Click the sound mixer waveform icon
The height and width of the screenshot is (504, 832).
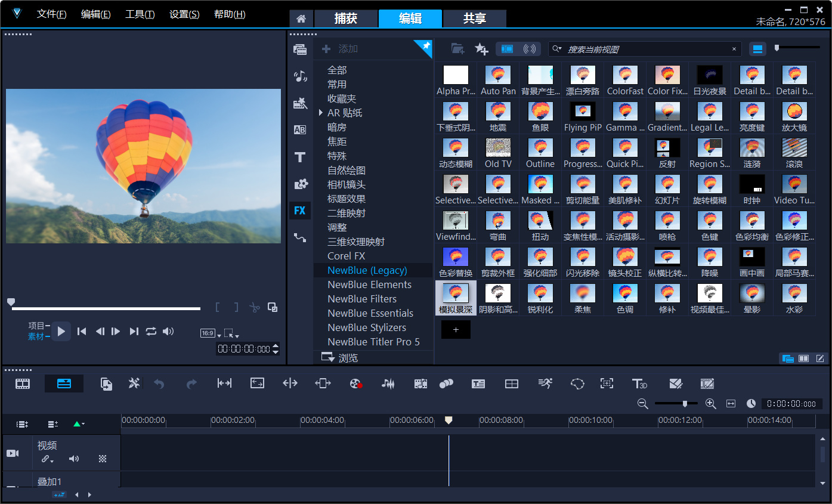point(388,384)
